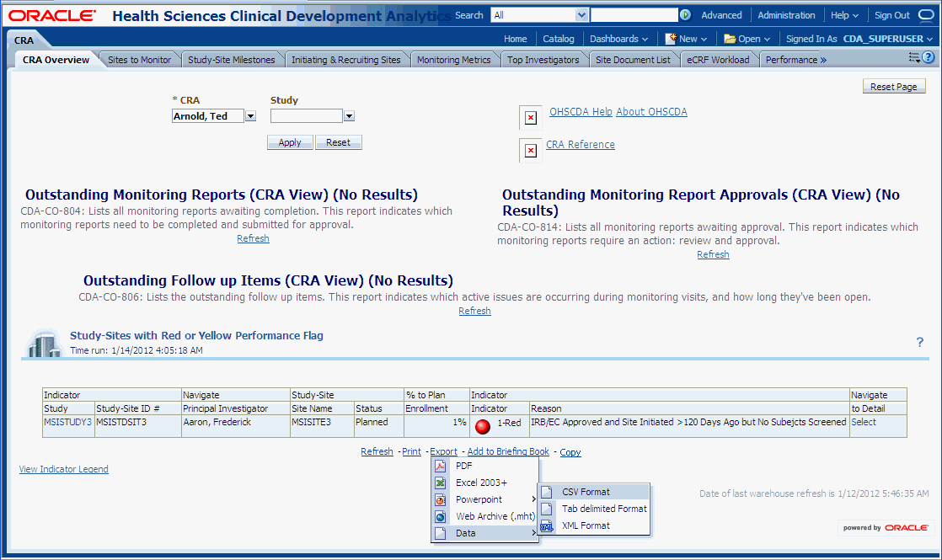Click broken image next to CRA Reference
Viewport: 942px width, 560px height.
tap(531, 150)
